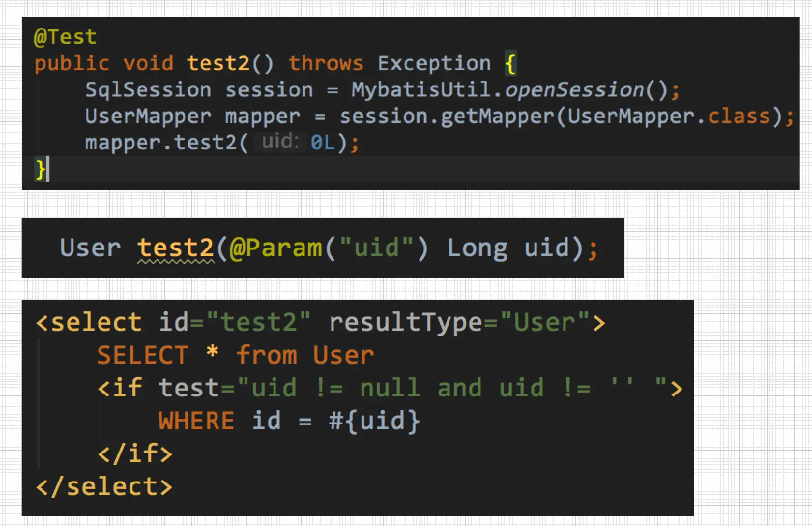Click the closing </select> tag

click(104, 486)
